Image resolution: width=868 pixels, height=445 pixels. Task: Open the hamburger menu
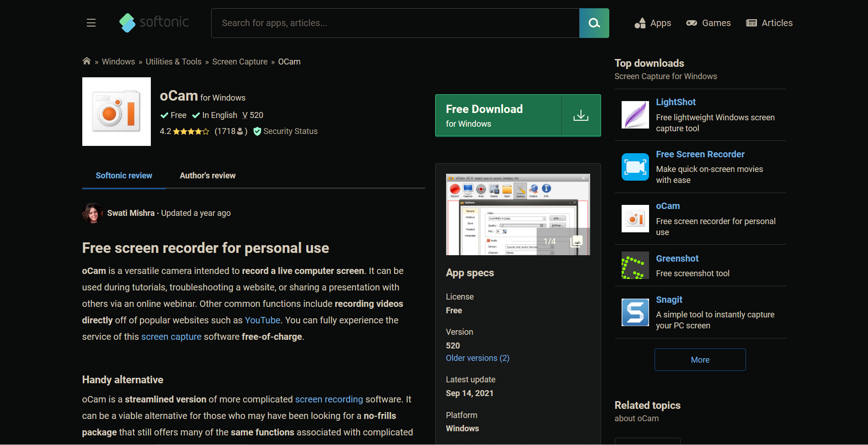pos(91,23)
